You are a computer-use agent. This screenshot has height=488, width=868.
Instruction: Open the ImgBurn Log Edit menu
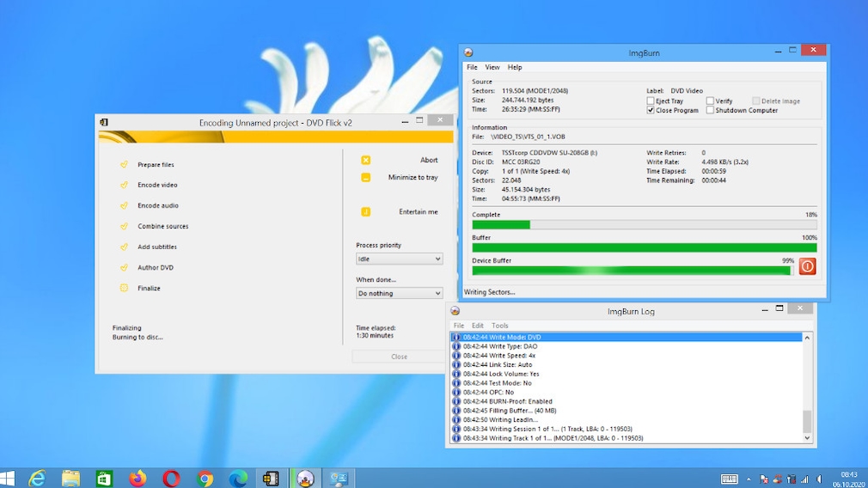click(x=478, y=326)
